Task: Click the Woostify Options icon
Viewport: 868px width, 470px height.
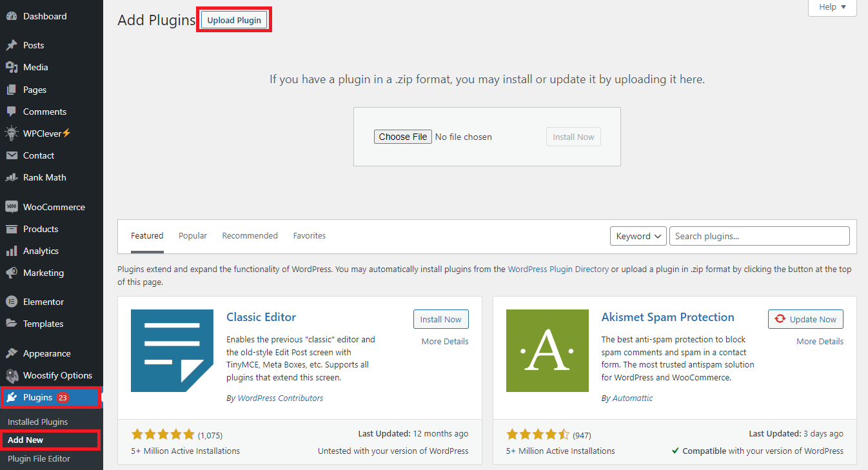Action: tap(12, 375)
